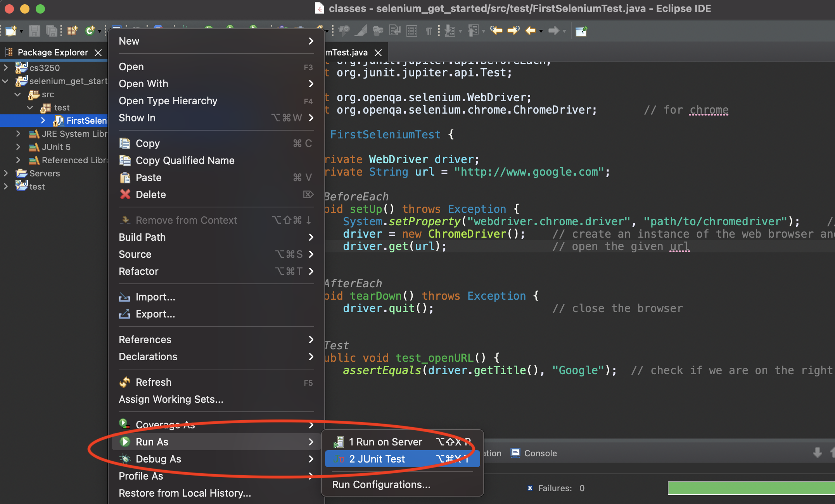This screenshot has width=835, height=504.
Task: Open the Refactor submenu
Action: (216, 271)
